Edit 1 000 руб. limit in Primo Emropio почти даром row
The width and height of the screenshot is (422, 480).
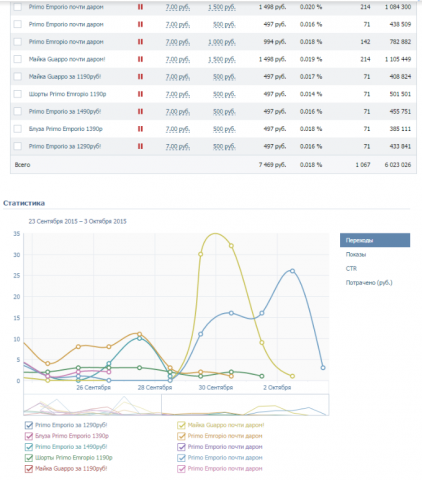(x=222, y=42)
